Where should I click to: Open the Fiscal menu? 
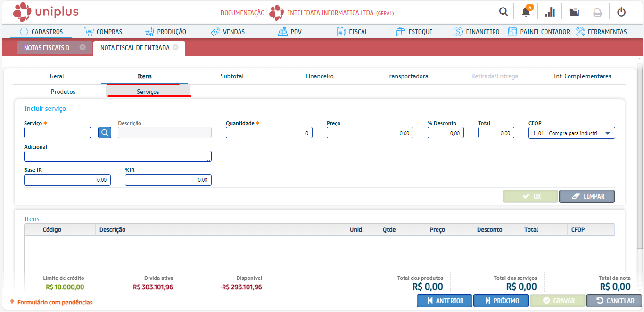352,32
